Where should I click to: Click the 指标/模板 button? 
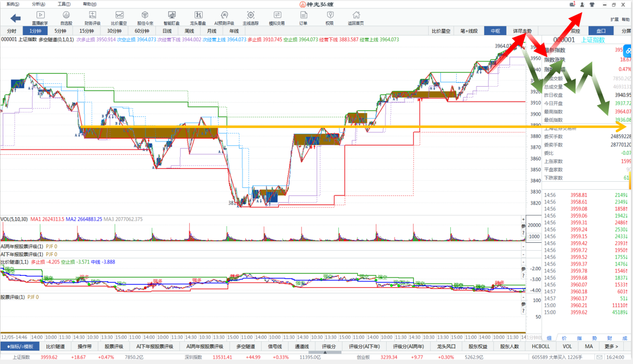tap(20, 347)
